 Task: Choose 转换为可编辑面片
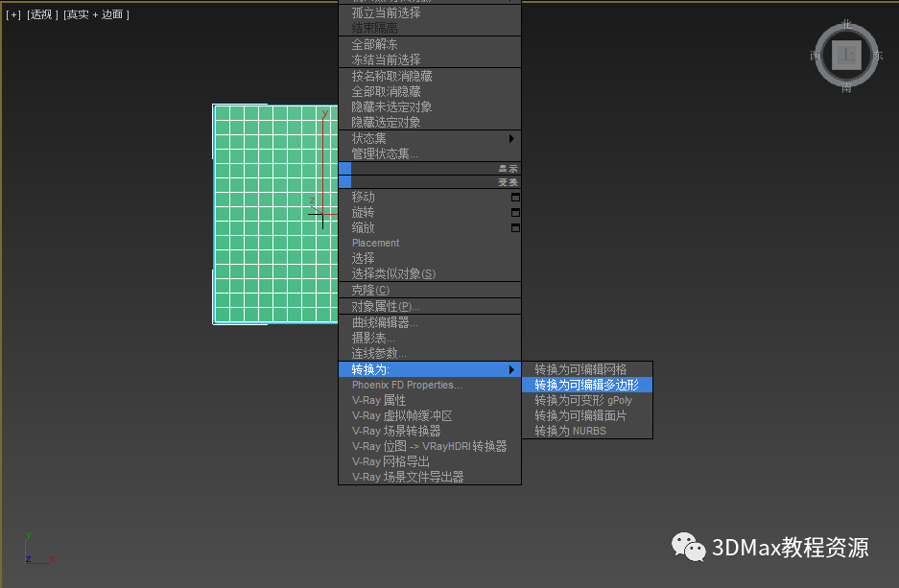click(x=587, y=415)
